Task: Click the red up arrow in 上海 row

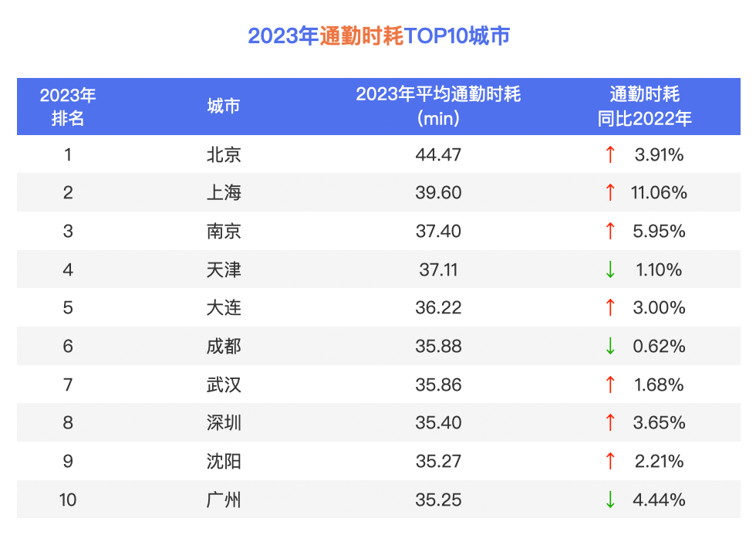Action: (610, 192)
